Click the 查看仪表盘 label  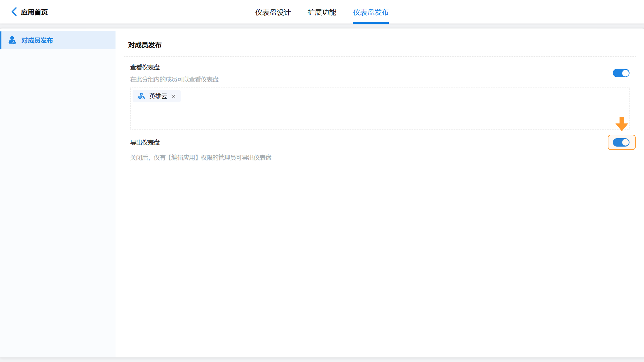pyautogui.click(x=145, y=67)
